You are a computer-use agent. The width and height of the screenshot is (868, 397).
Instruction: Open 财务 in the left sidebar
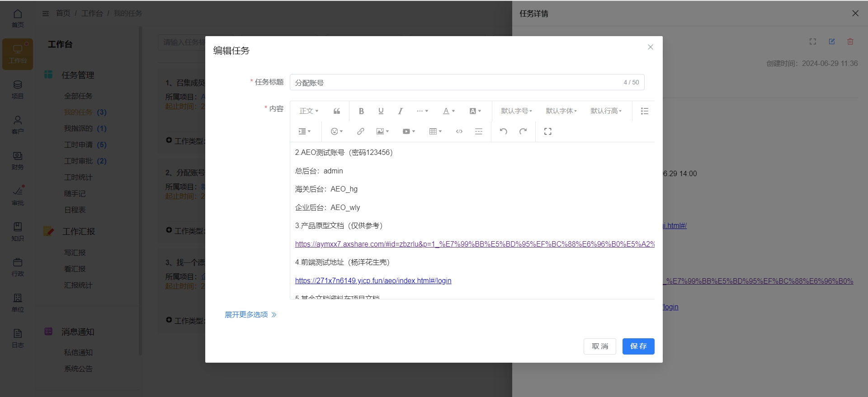click(x=18, y=160)
